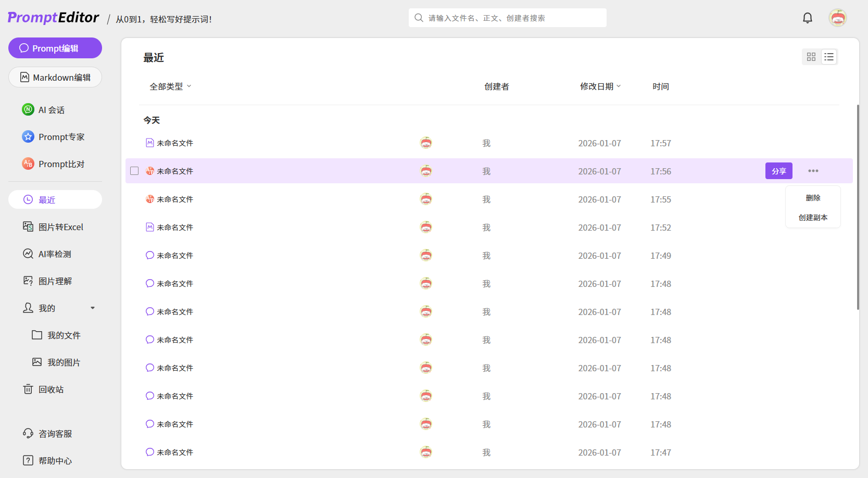The width and height of the screenshot is (868, 478).
Task: Click the vertical scrollbar of file list
Action: tap(858, 208)
